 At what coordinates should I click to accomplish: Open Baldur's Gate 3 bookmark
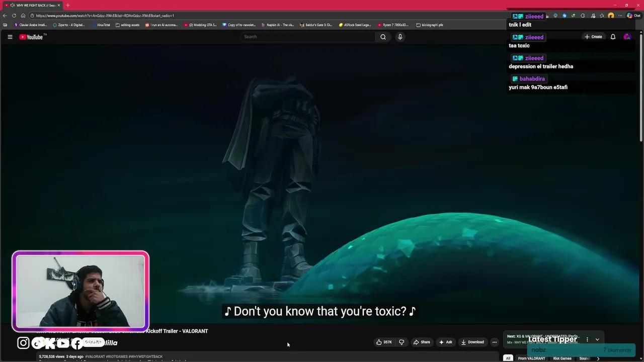(316, 25)
